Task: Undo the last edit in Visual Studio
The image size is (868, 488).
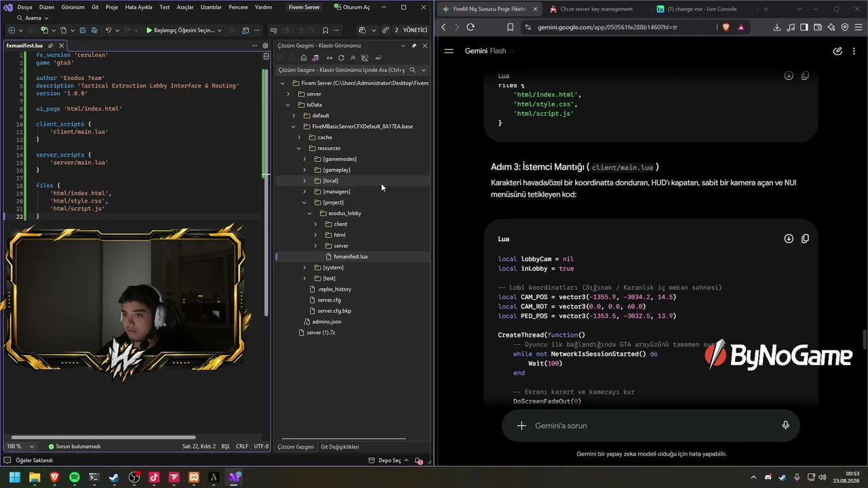Action: [108, 30]
